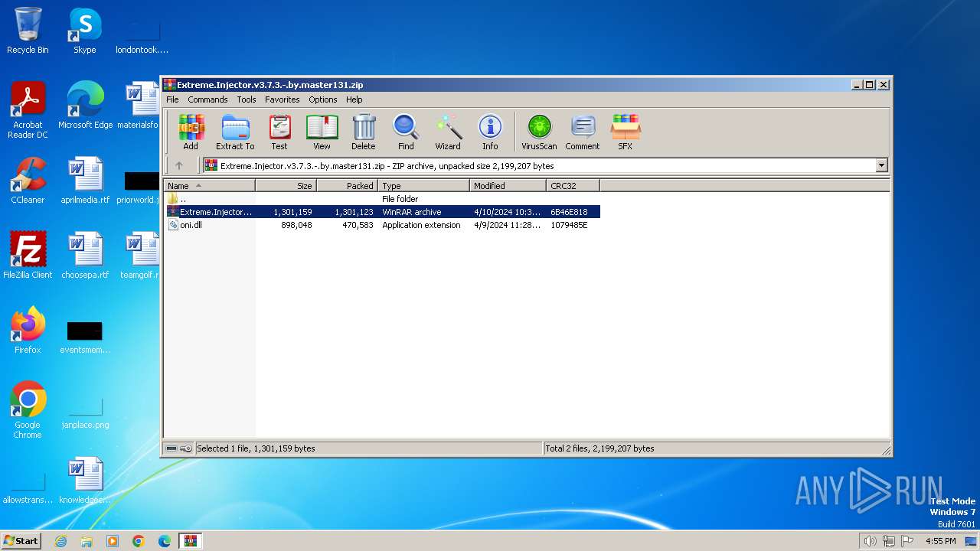Open Windows Media Player from taskbar
Image resolution: width=980 pixels, height=551 pixels.
pyautogui.click(x=113, y=541)
